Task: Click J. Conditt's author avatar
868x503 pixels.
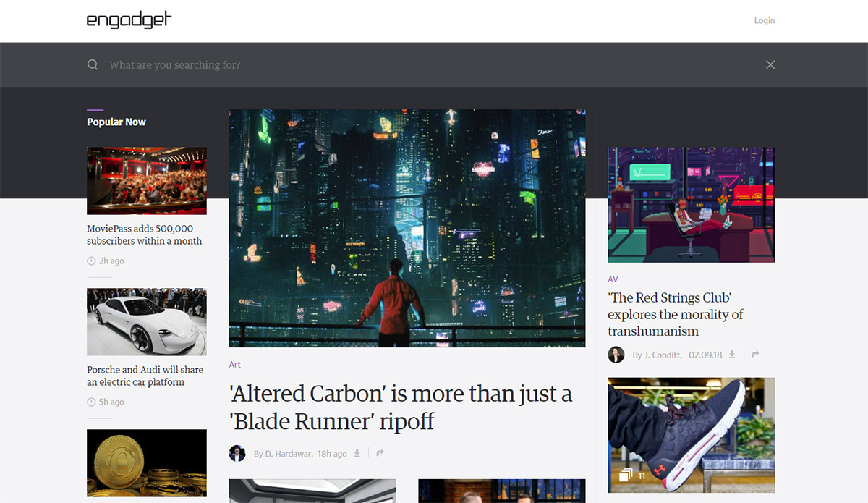Action: 616,355
